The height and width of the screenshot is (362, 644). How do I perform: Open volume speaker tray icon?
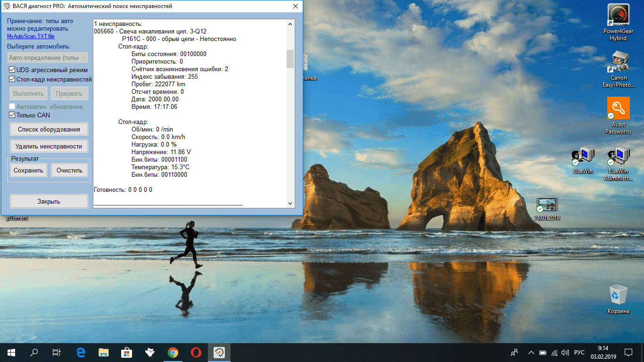(x=565, y=353)
